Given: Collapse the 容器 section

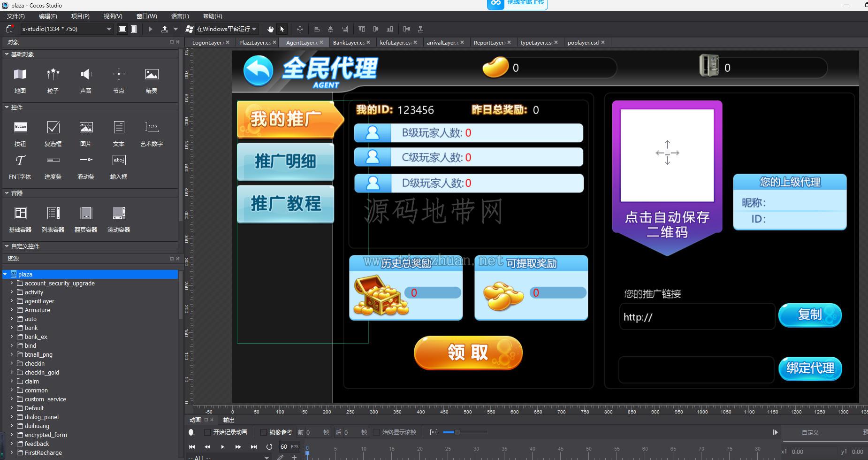Looking at the screenshot, I should pyautogui.click(x=7, y=193).
